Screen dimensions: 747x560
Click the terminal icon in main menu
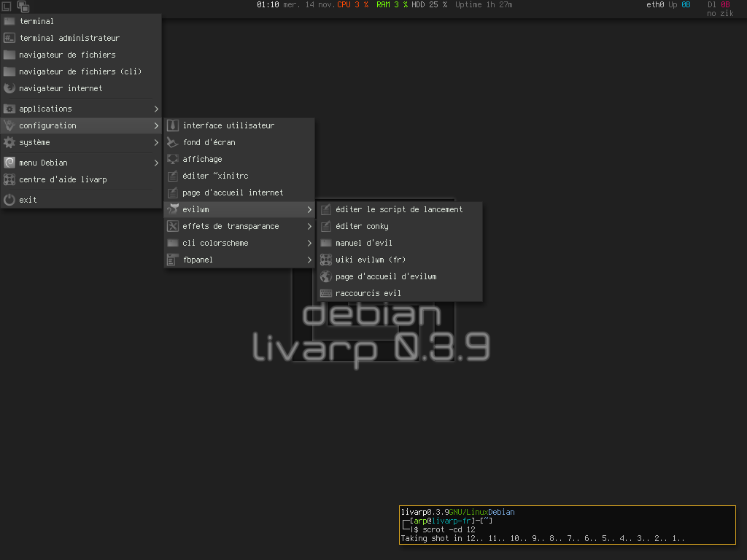pyautogui.click(x=9, y=21)
